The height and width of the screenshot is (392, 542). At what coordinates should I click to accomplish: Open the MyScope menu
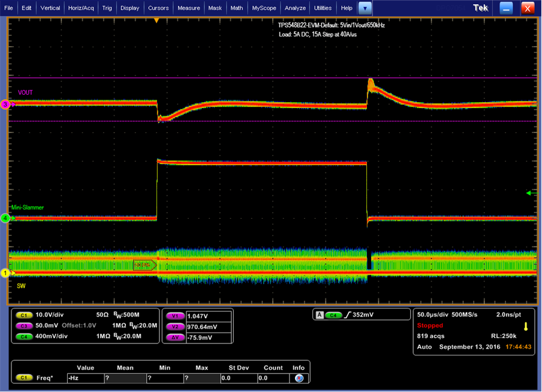[x=264, y=8]
